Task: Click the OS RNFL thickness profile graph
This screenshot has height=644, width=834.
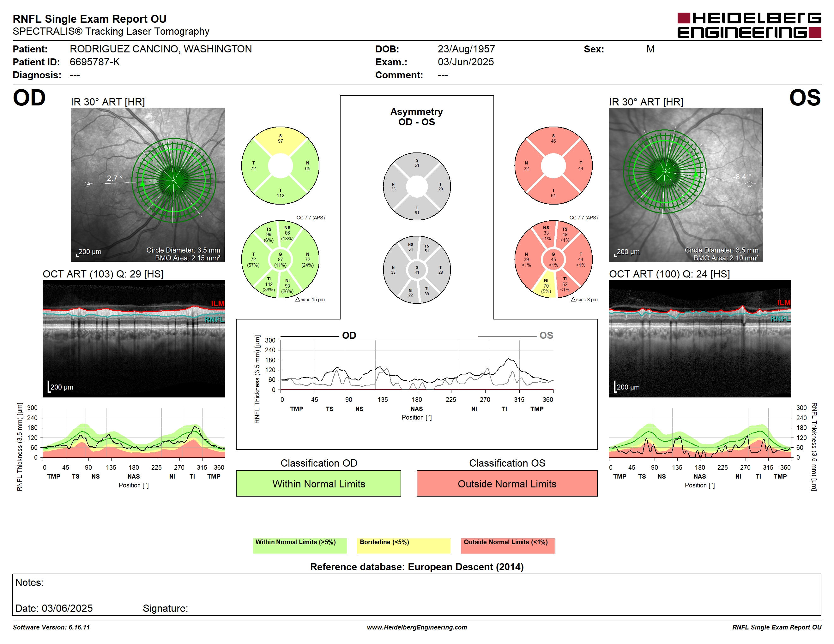Action: 700,432
